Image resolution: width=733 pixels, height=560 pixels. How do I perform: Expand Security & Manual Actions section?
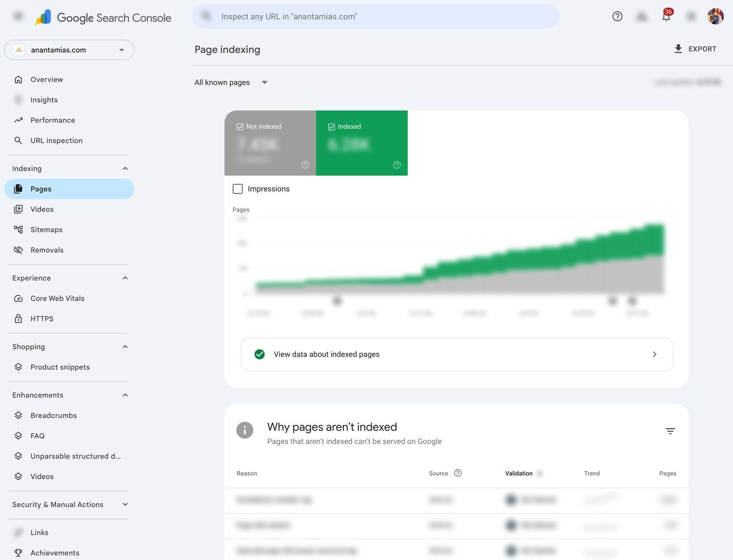(x=125, y=505)
